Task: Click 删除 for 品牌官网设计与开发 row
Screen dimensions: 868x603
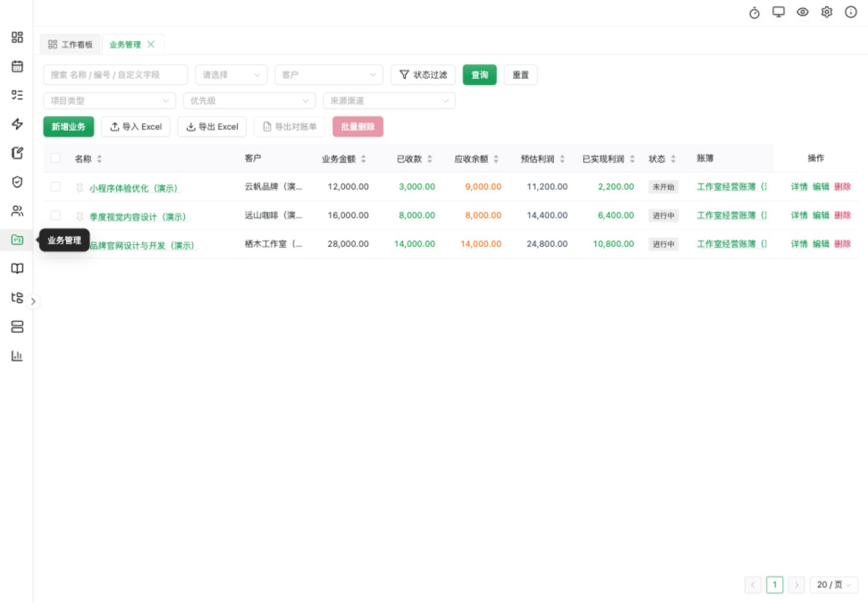Action: point(843,244)
